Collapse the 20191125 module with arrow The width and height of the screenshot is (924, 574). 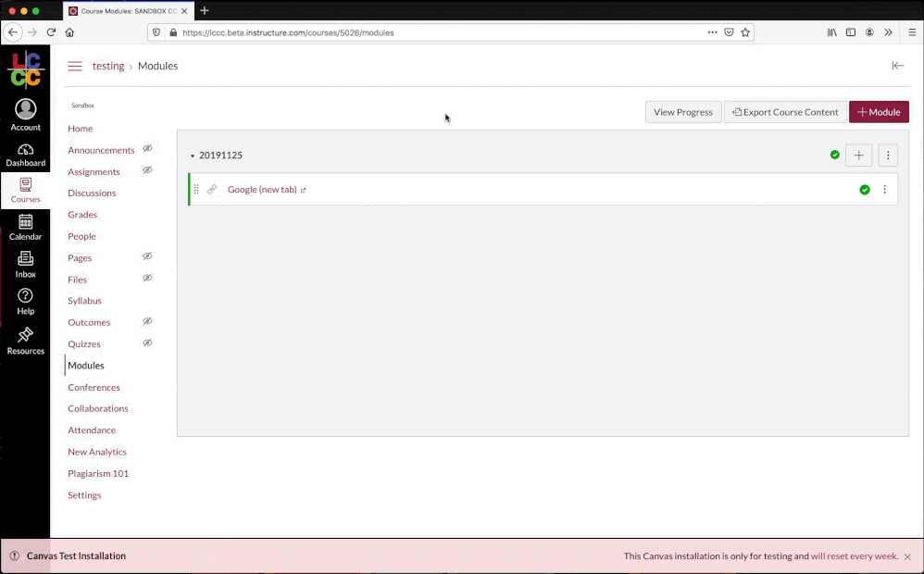(193, 156)
